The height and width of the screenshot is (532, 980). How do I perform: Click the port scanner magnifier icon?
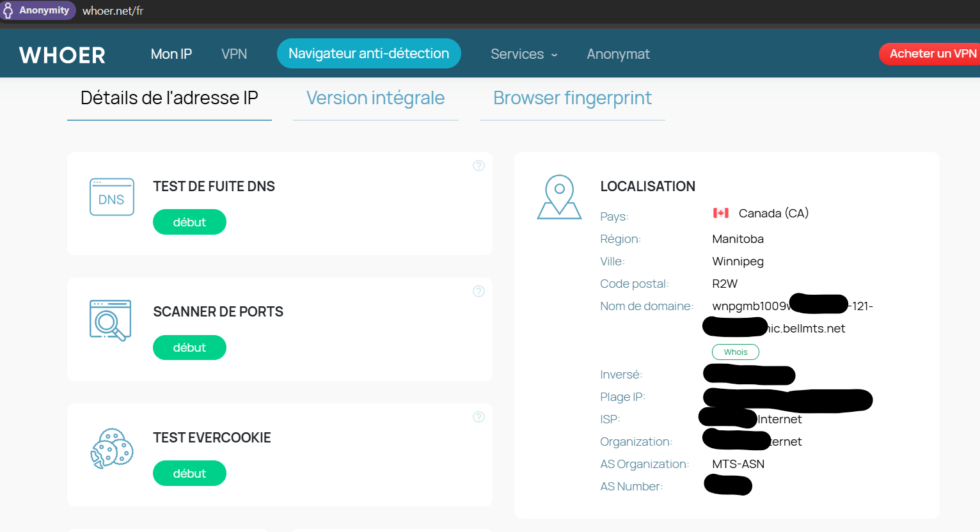point(110,320)
